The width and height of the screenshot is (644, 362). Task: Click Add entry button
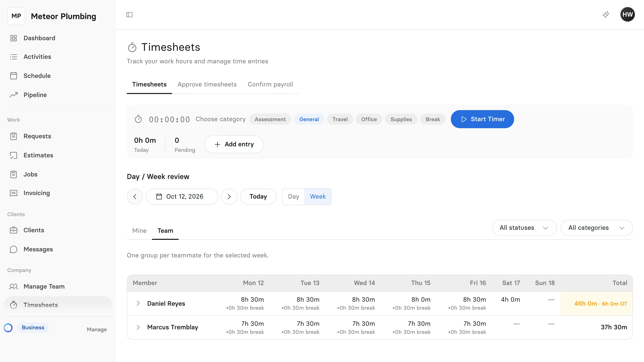(x=234, y=144)
